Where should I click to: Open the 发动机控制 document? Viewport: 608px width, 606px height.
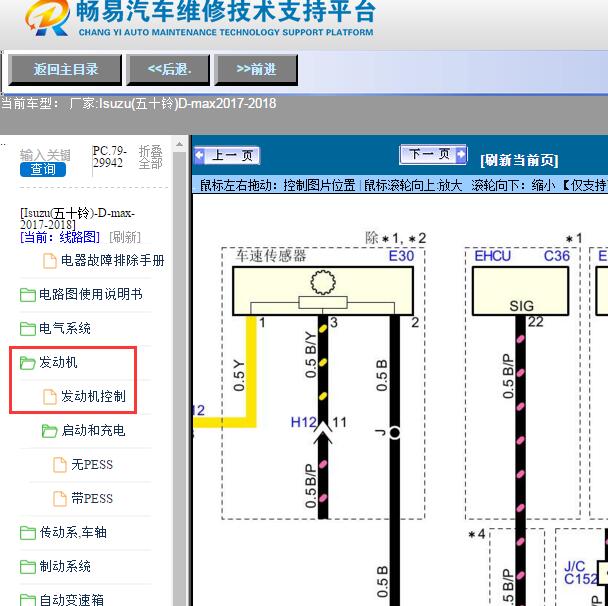(x=93, y=396)
